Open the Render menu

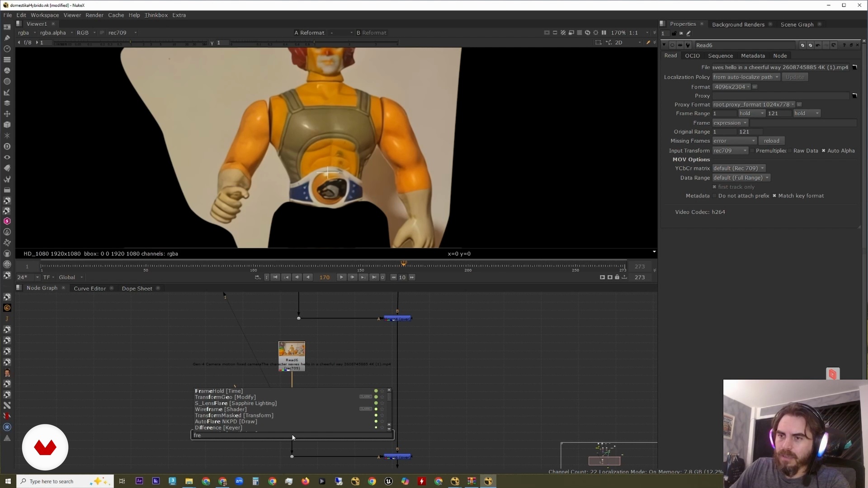(x=94, y=15)
